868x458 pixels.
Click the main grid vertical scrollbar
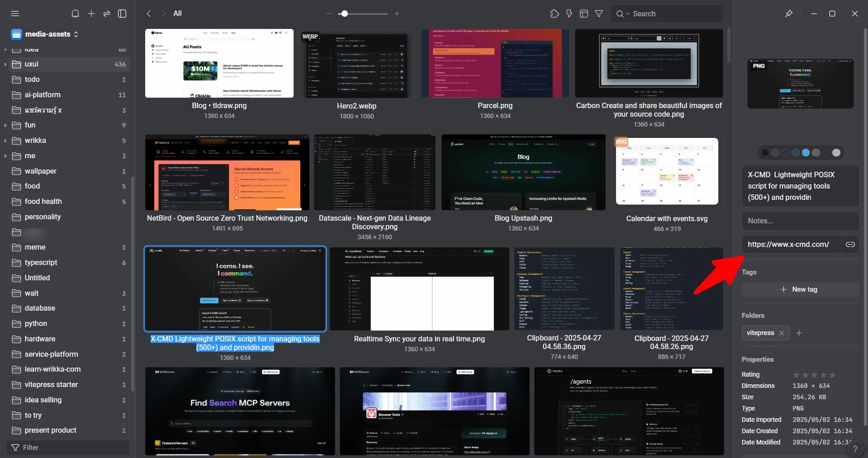tap(729, 45)
